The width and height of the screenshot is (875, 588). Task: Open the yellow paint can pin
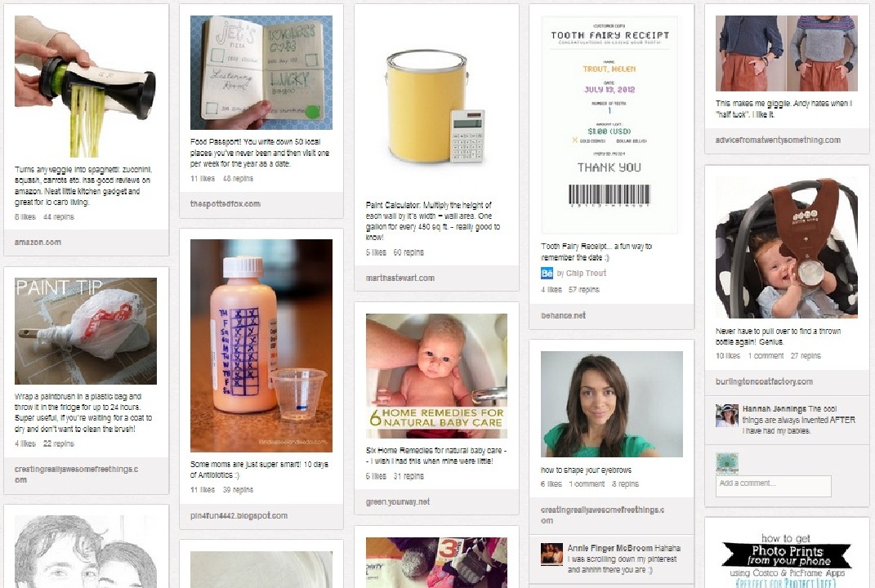coord(436,105)
